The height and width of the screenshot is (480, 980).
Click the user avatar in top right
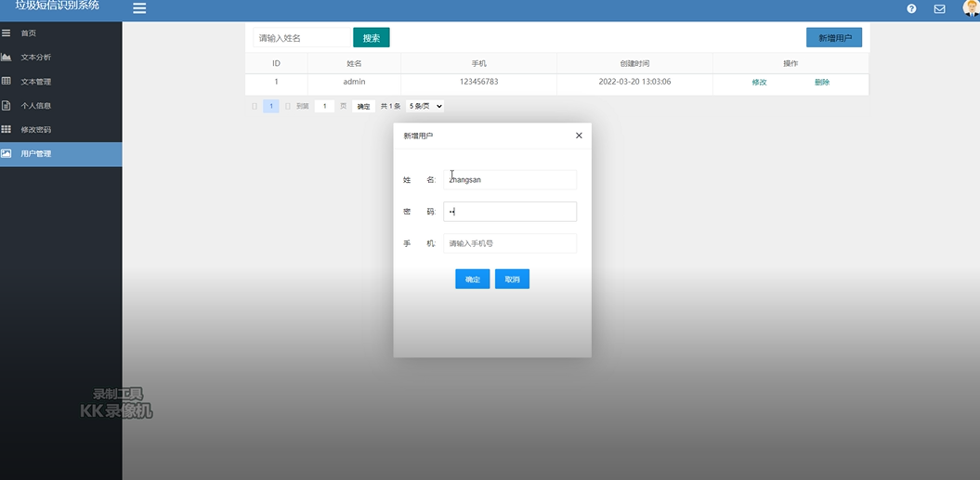point(972,7)
